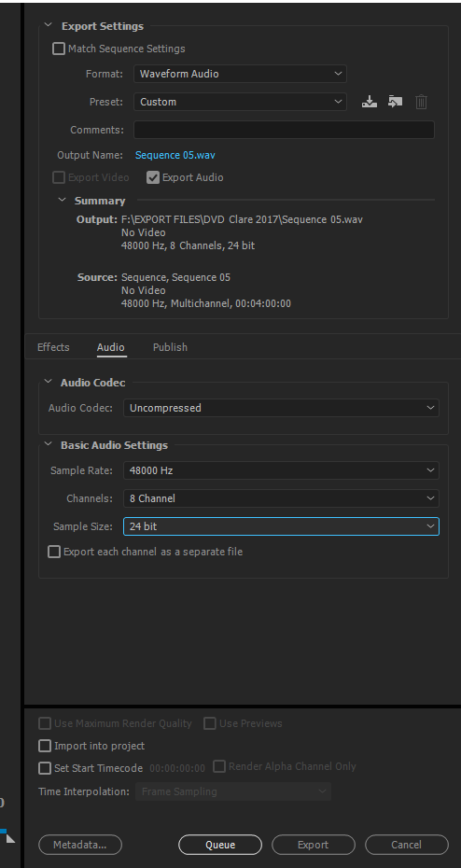Viewport: 461px width, 868px height.
Task: Toggle Render Alpha Channel Only checkbox
Action: click(219, 766)
